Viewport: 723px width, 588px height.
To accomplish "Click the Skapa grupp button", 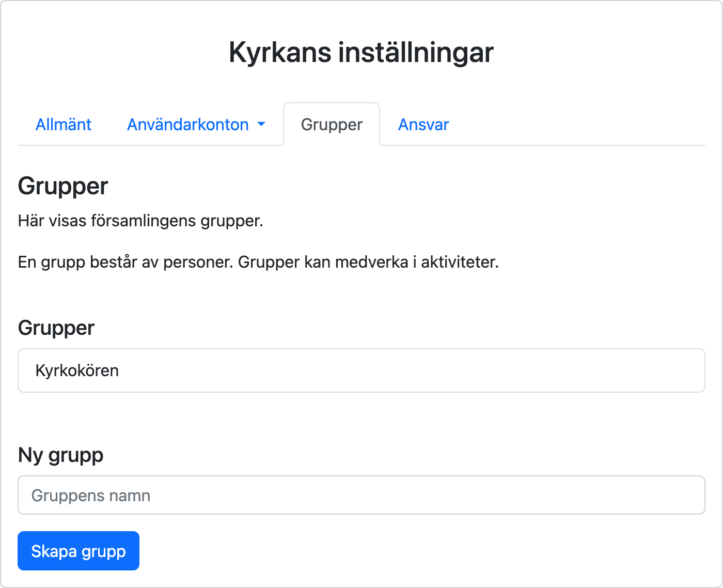I will 78,551.
